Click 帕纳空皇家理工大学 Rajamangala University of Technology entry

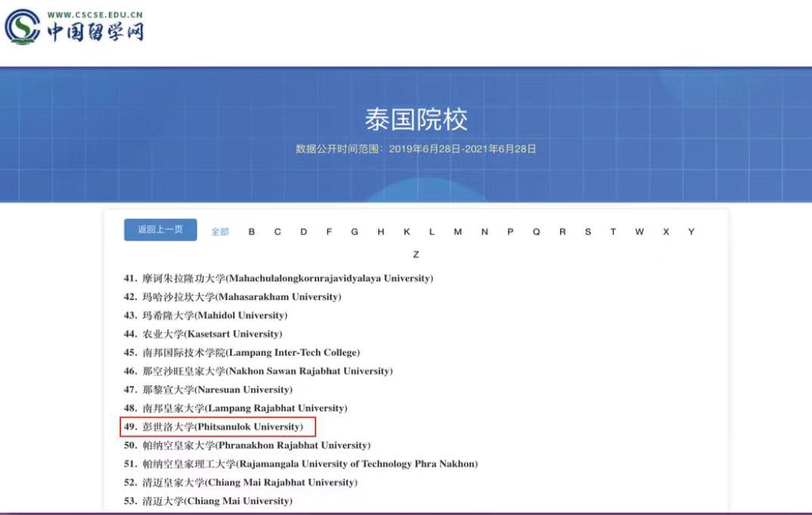click(300, 463)
